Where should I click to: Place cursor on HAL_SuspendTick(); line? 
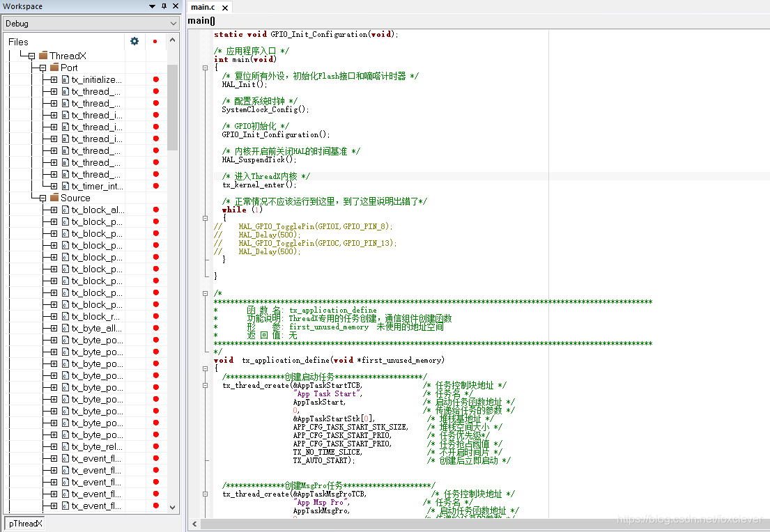coord(259,159)
